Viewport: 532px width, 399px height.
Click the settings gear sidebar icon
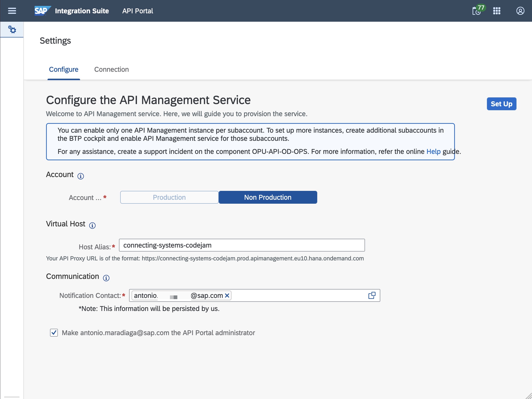click(x=11, y=29)
